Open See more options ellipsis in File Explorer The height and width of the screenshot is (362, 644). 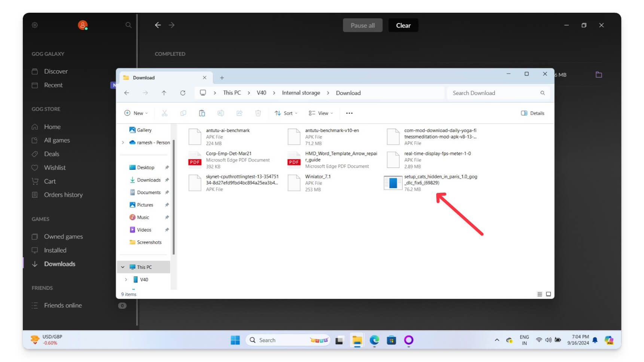point(349,113)
